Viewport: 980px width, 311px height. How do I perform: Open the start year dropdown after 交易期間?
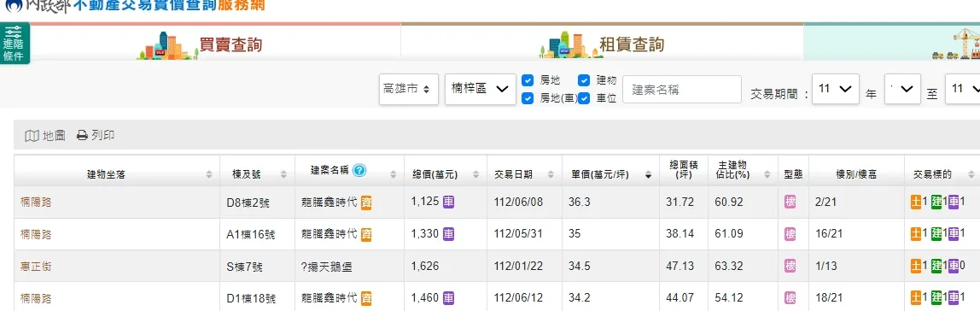click(836, 89)
